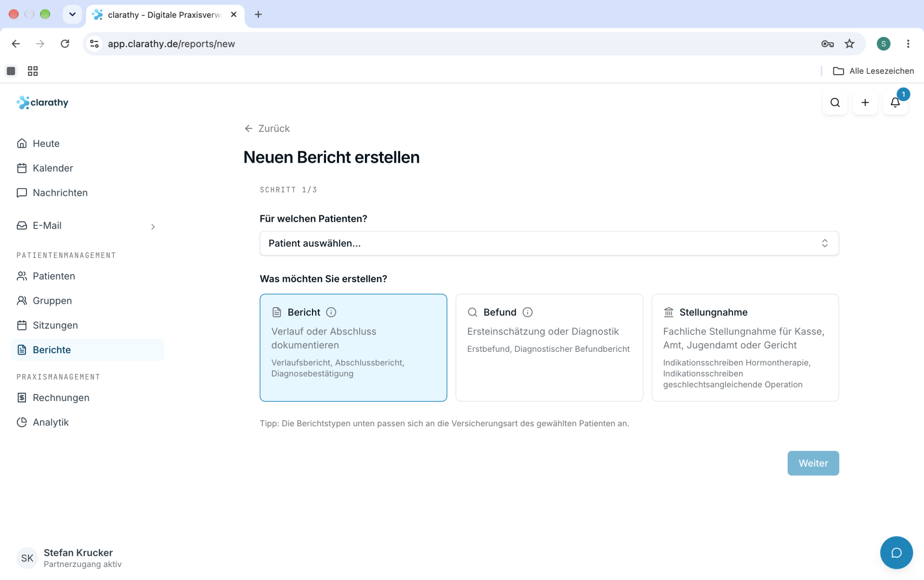
Task: Open Chrome profile avatar S
Action: click(x=883, y=44)
